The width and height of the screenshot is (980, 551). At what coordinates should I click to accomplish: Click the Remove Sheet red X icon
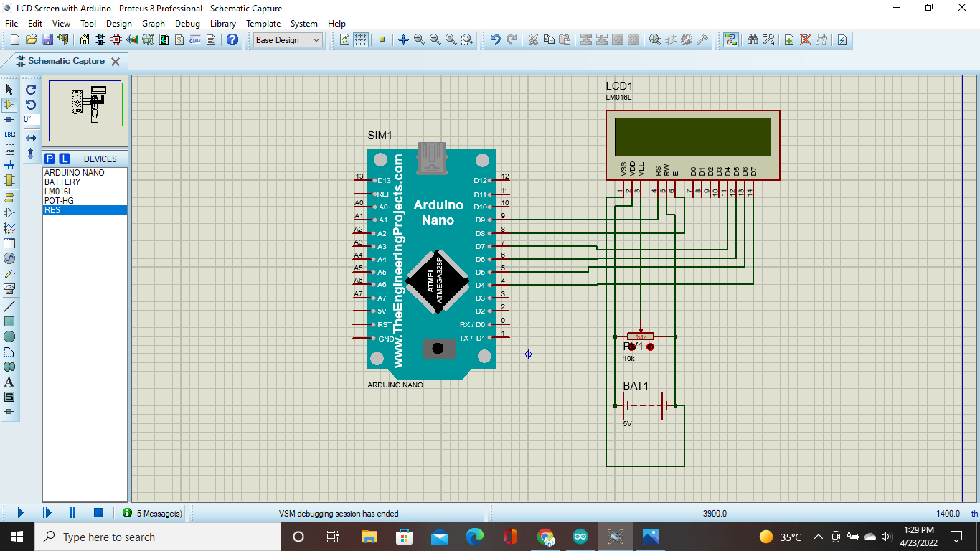806,40
